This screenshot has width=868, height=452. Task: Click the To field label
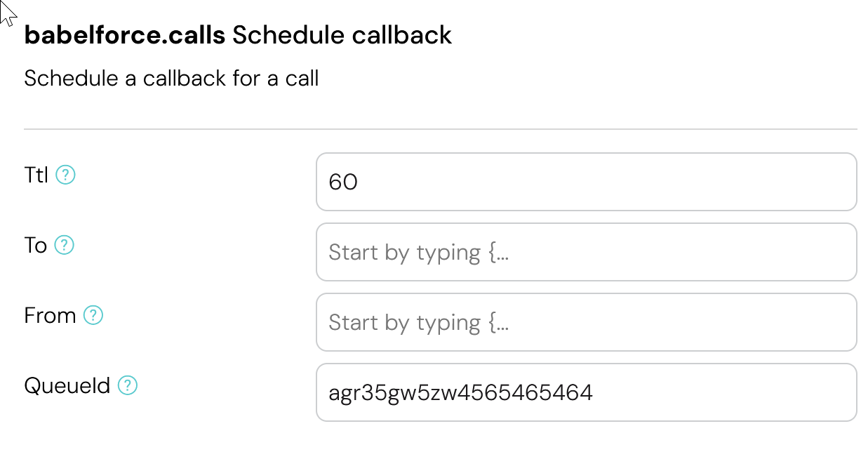(35, 245)
